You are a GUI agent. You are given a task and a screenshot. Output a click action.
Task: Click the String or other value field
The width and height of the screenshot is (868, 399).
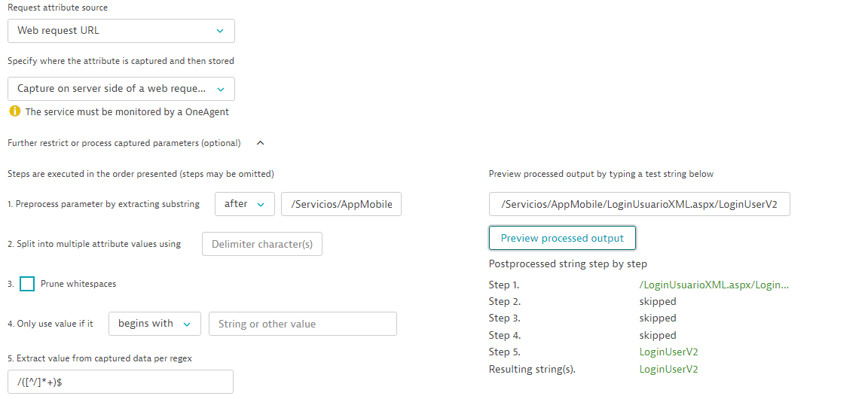click(302, 324)
